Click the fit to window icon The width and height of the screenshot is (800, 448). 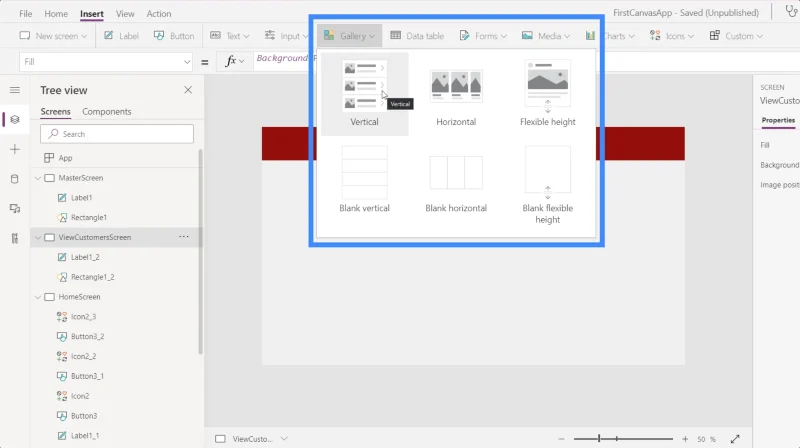(x=735, y=439)
